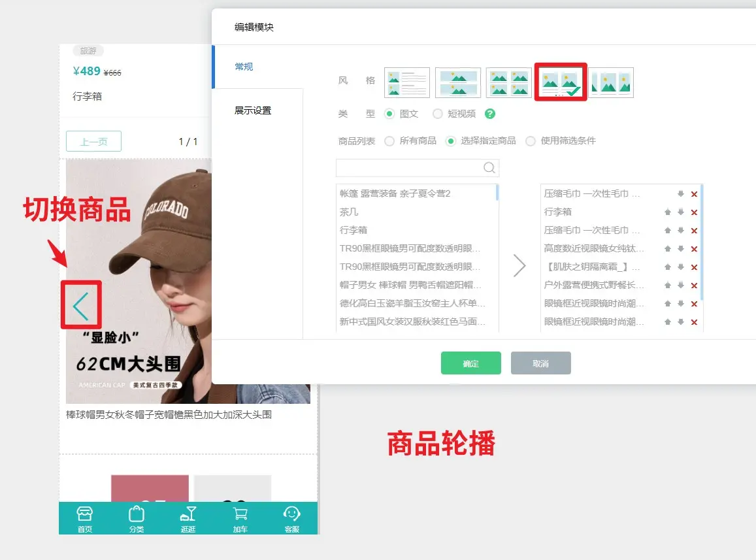Image resolution: width=756 pixels, height=560 pixels.
Task: Click the green help question mark icon
Action: tap(490, 114)
